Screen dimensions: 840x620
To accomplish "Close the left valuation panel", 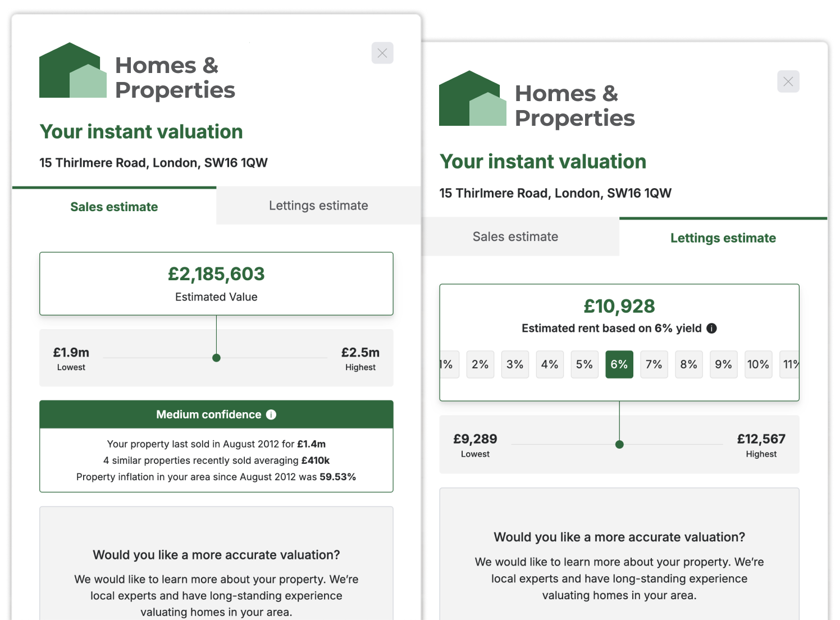I will point(382,53).
